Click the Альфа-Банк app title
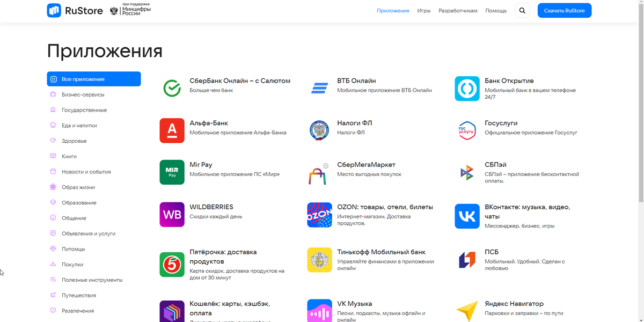 [209, 123]
